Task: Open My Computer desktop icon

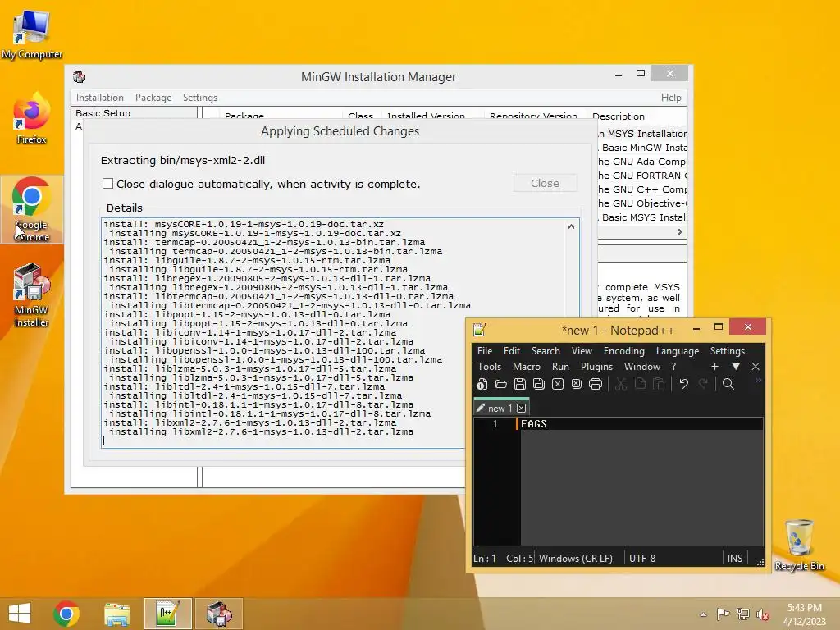Action: (x=32, y=34)
